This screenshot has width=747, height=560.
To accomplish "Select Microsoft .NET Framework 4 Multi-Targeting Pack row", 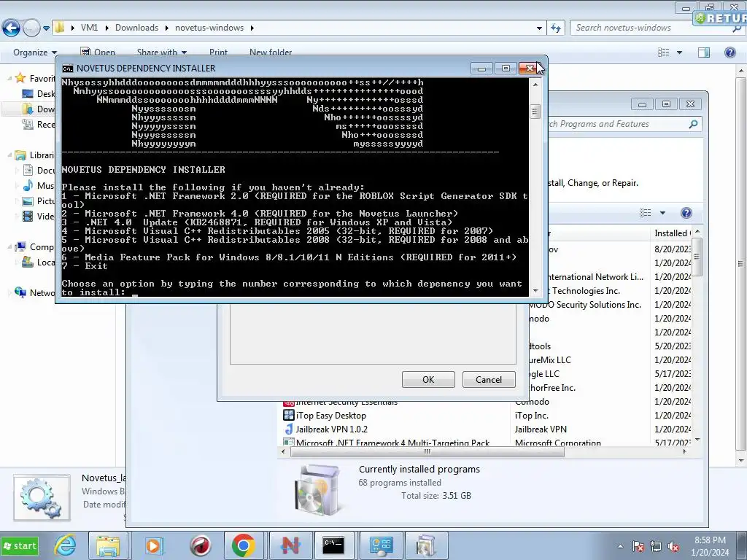I will click(486, 443).
